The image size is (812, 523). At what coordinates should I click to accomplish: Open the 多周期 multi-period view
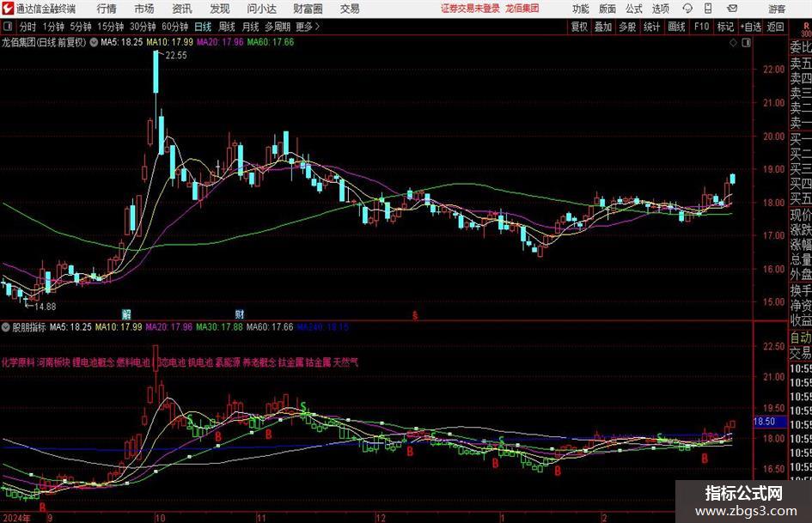tap(278, 27)
